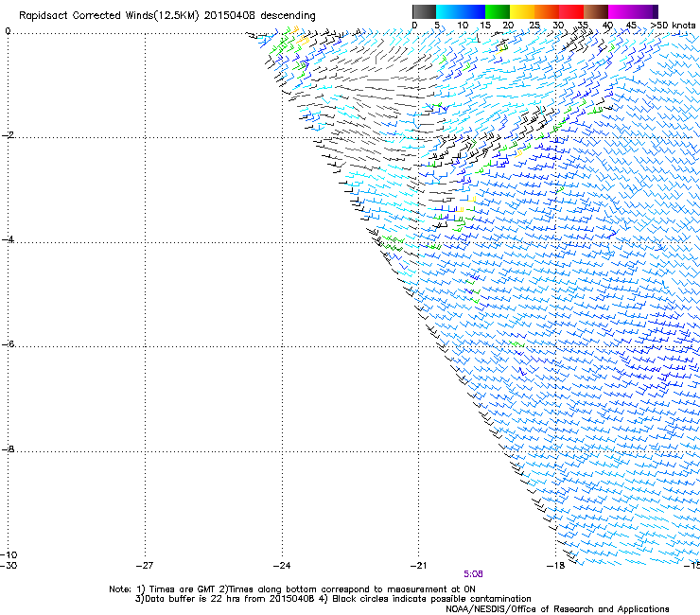This screenshot has width=700, height=615.
Task: Click the cyan 5-10 knots color band
Action: tap(448, 11)
